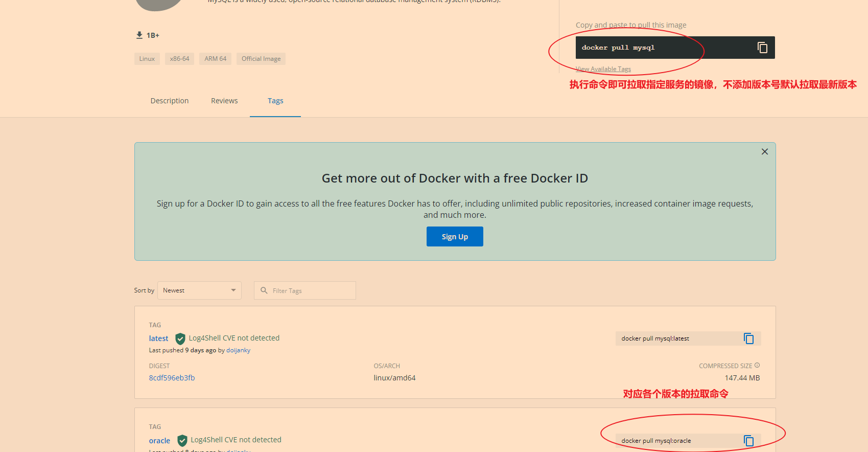Click the download count icon
Viewport: 868px width, 452px height.
click(139, 35)
